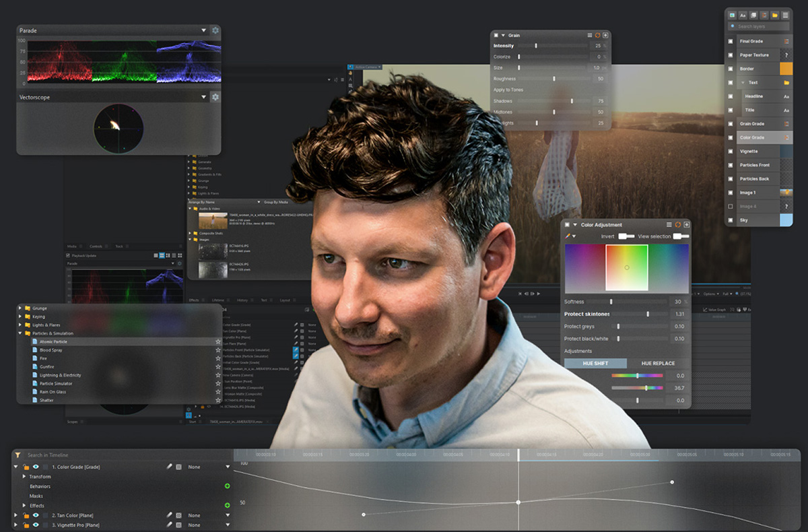Screen dimensions: 808x532
Task: Enable the Image 4 layer checkbox
Action: click(731, 206)
